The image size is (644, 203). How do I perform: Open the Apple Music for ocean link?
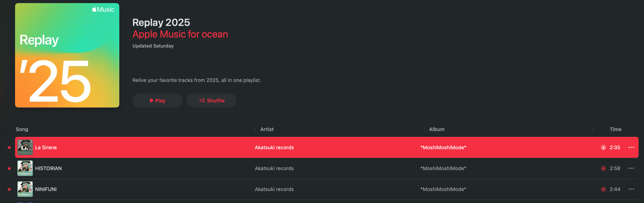coord(180,34)
